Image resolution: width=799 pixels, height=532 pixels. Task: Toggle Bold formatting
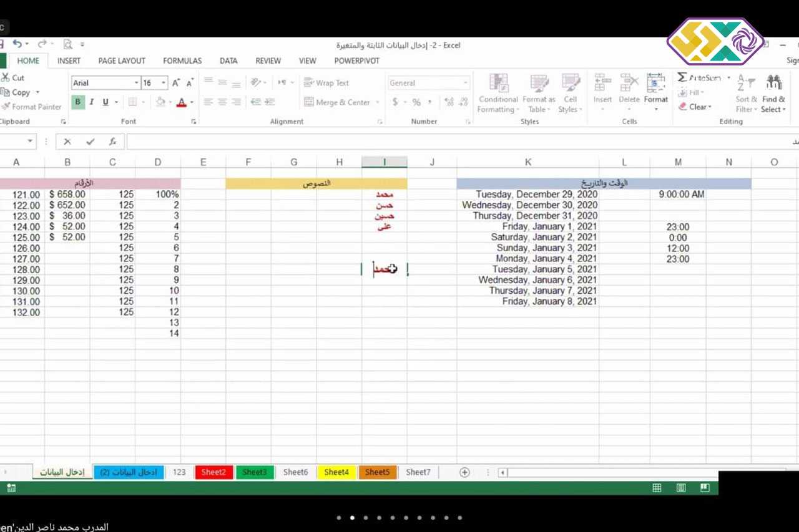pyautogui.click(x=78, y=102)
